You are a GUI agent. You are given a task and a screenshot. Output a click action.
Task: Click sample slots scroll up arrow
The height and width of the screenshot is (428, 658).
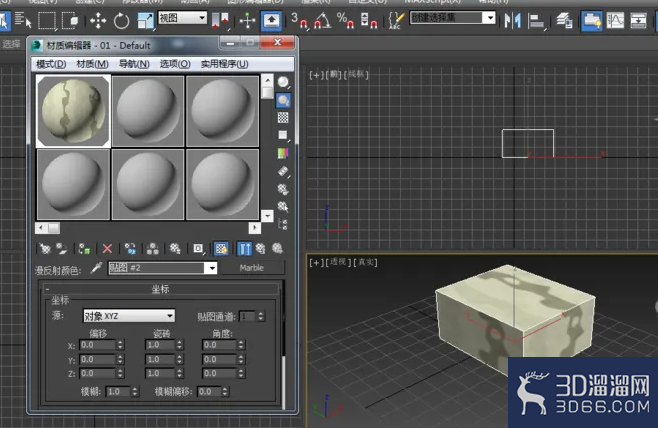(267, 79)
